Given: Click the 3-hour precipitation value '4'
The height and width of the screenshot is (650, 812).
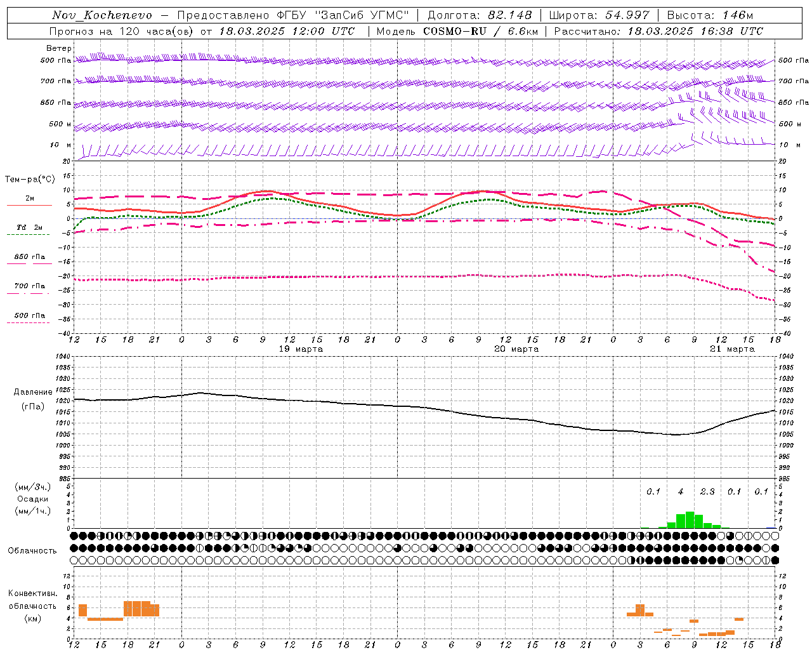Looking at the screenshot, I should tap(681, 492).
